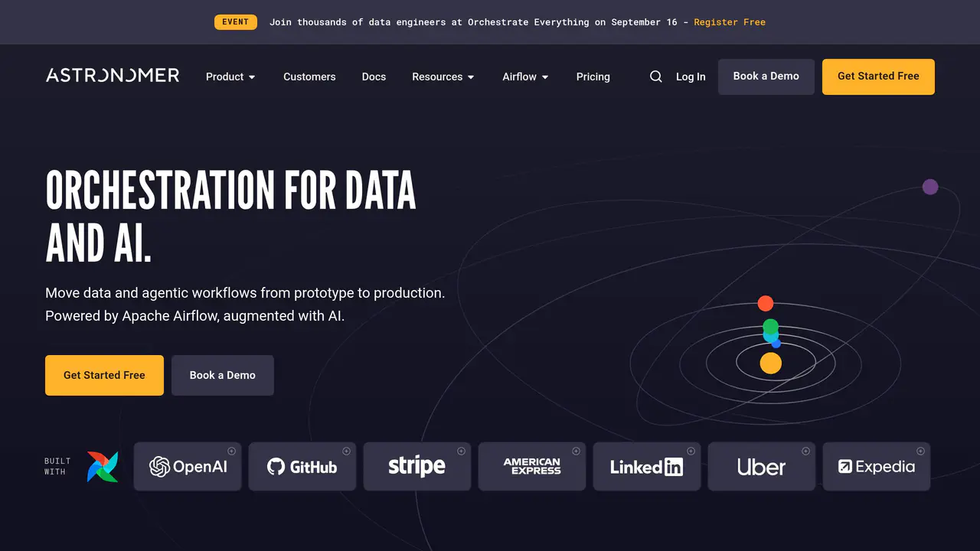Click the Apache Airflow pinwheel icon

click(x=103, y=467)
